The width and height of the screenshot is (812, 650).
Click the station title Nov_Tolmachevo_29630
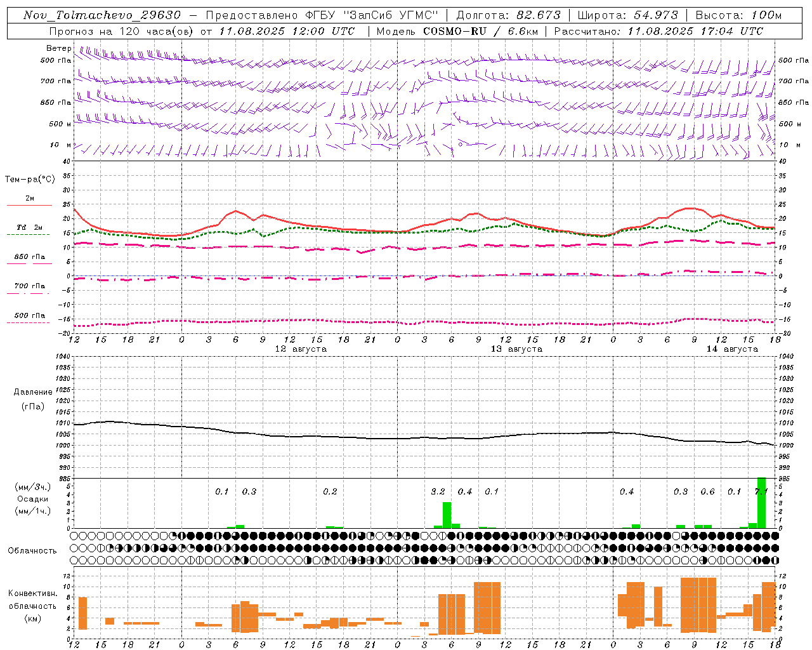tap(101, 15)
